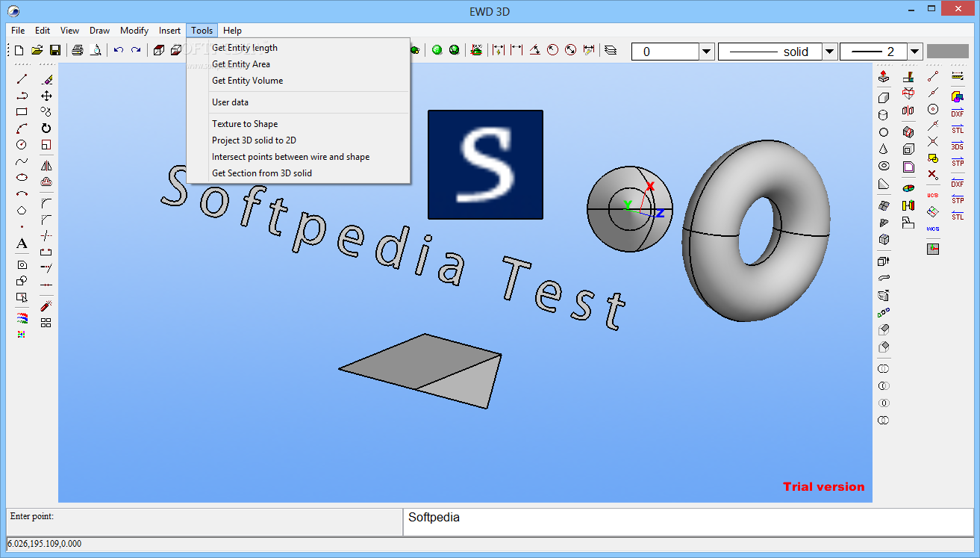Click the Save floppy disk icon
Viewport: 980px width, 558px height.
point(55,51)
